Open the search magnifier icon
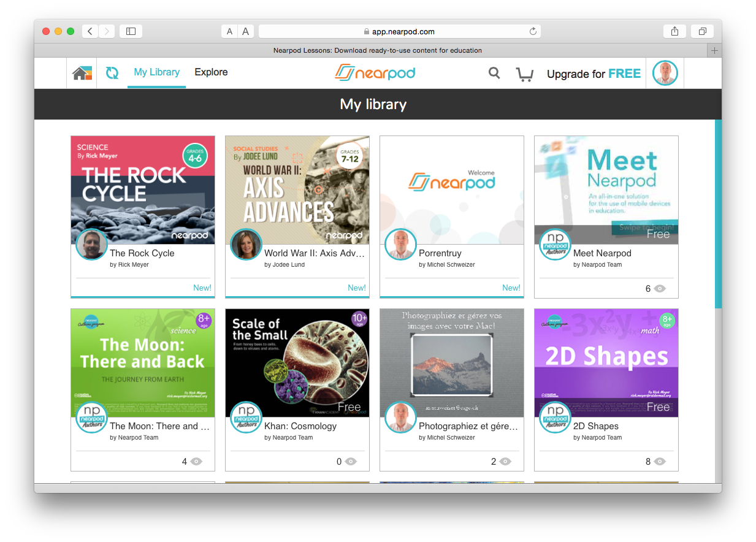 [494, 74]
